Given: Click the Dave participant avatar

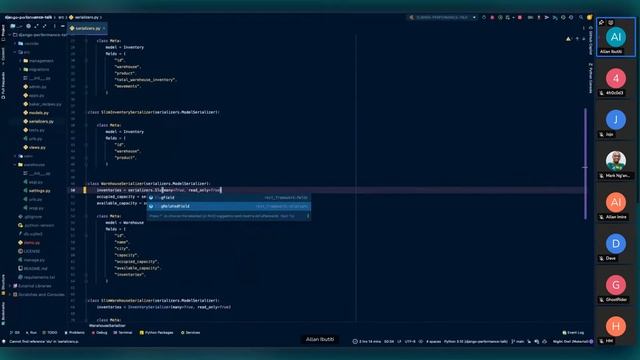Looking at the screenshot, I should click(x=616, y=243).
